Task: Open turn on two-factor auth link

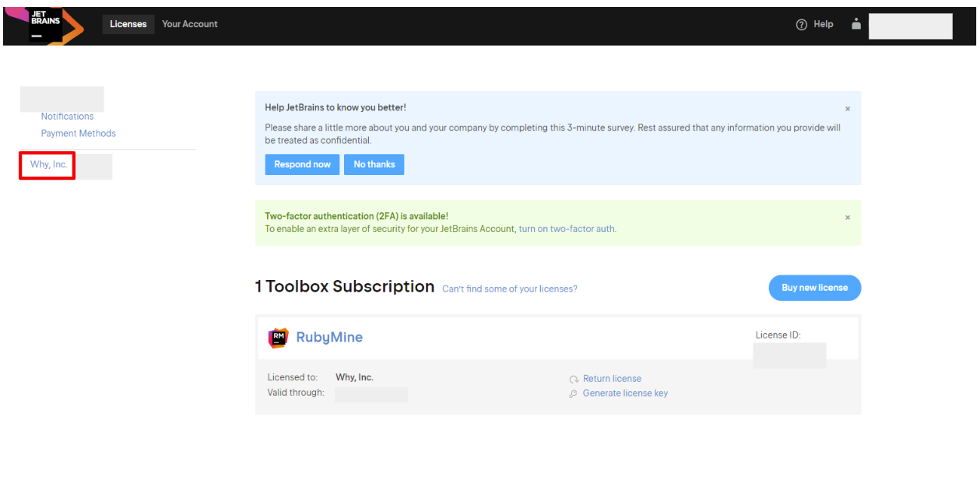Action: point(567,229)
